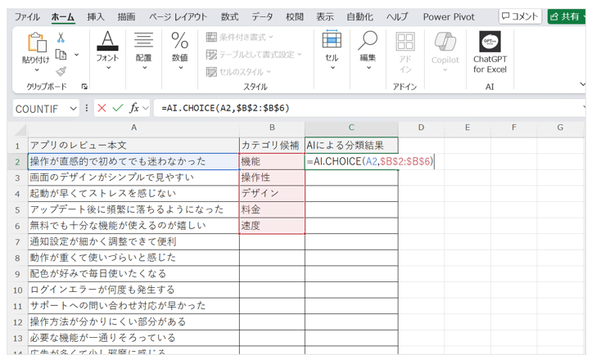Click the アドイン add-ins icon
Image resolution: width=592 pixels, height=364 pixels.
[x=405, y=42]
